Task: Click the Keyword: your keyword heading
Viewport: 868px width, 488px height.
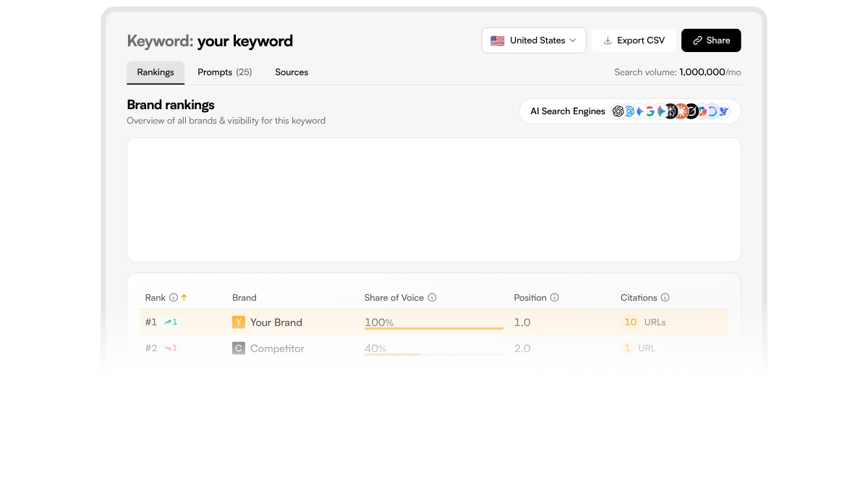Action: (210, 41)
